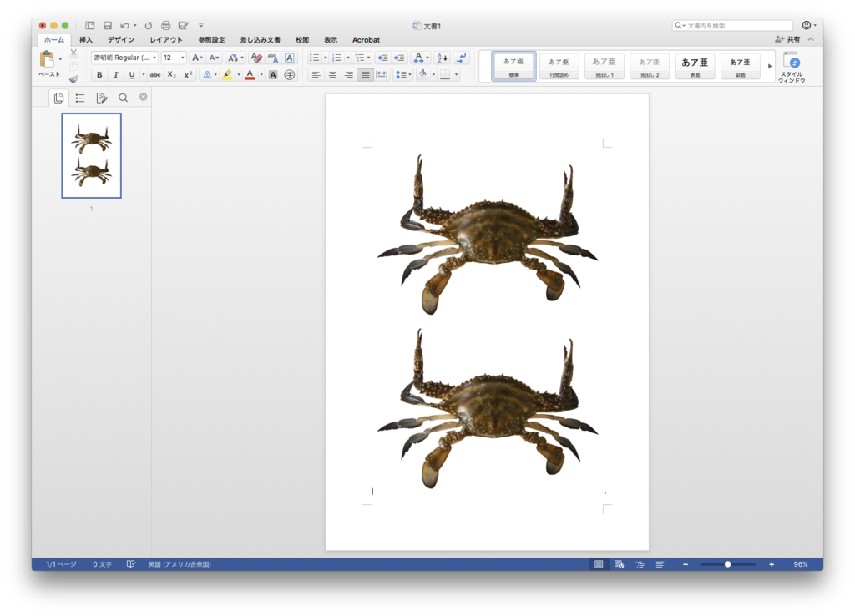Image resolution: width=855 pixels, height=616 pixels.
Task: Open the review/changes pane icon in sidebar
Action: point(101,98)
